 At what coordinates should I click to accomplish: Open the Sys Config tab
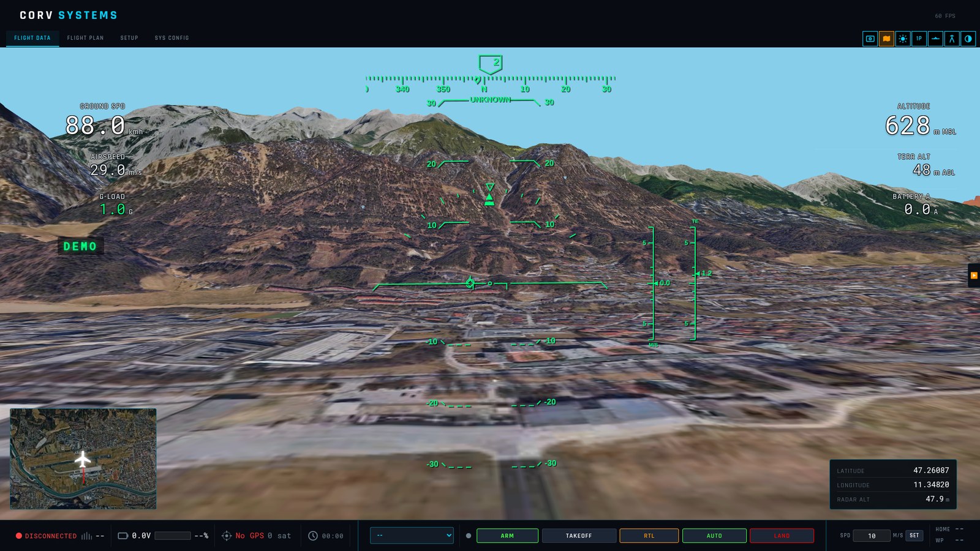point(171,38)
